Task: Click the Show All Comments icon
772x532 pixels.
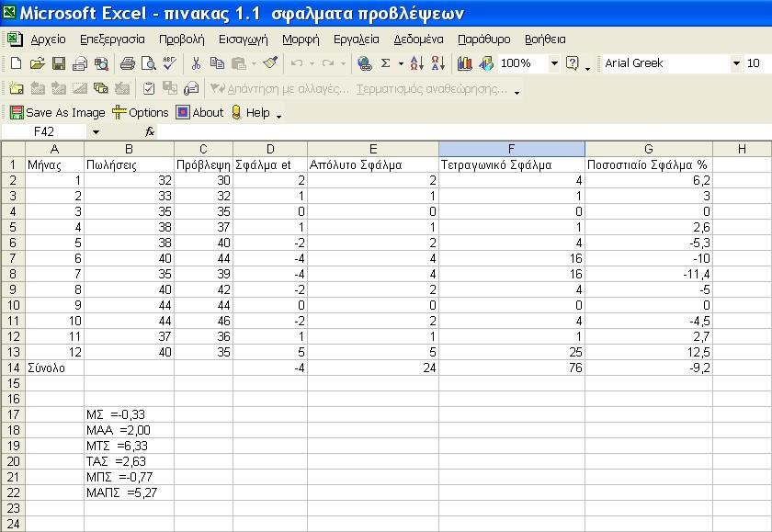Action: click(101, 88)
